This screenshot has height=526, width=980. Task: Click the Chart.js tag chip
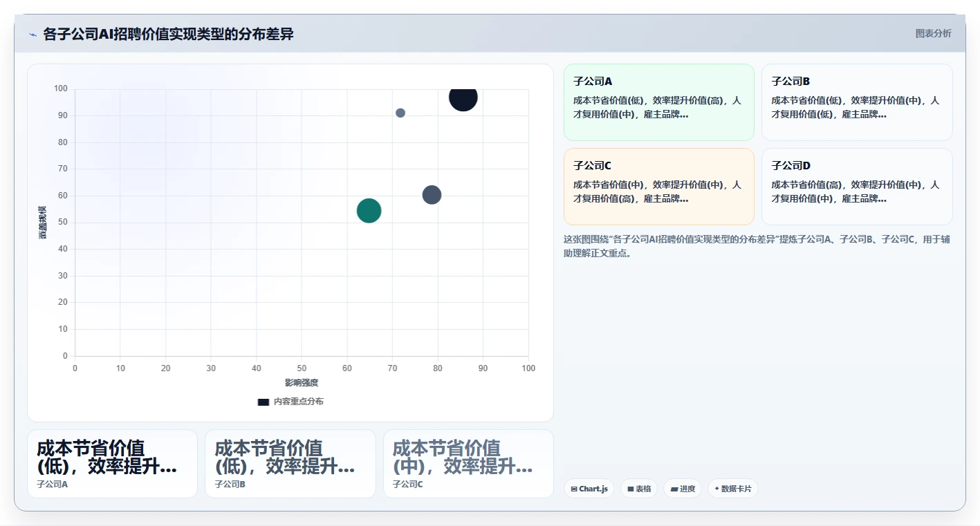(589, 489)
